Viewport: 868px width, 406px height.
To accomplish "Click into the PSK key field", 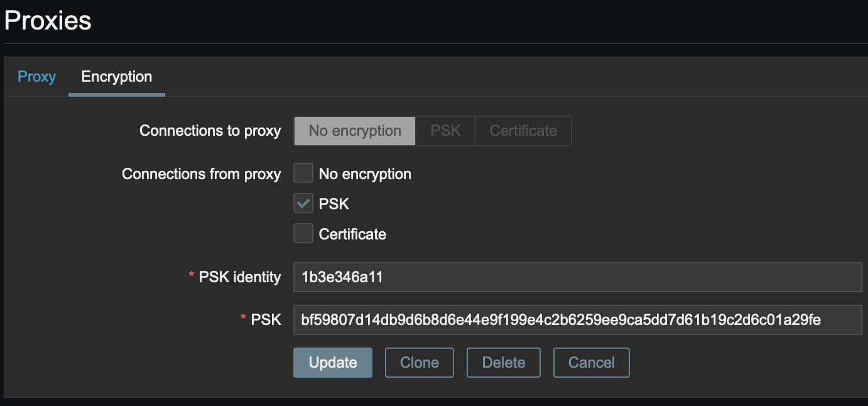I will 577,321.
